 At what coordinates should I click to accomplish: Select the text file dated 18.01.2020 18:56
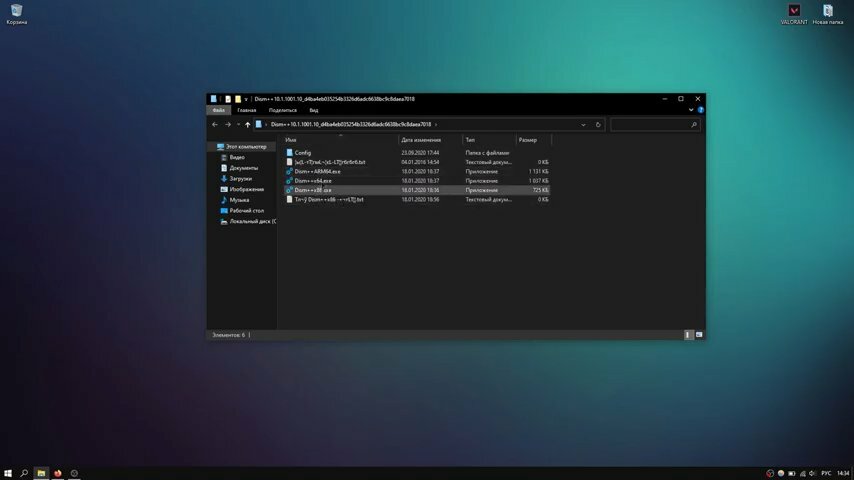click(328, 199)
